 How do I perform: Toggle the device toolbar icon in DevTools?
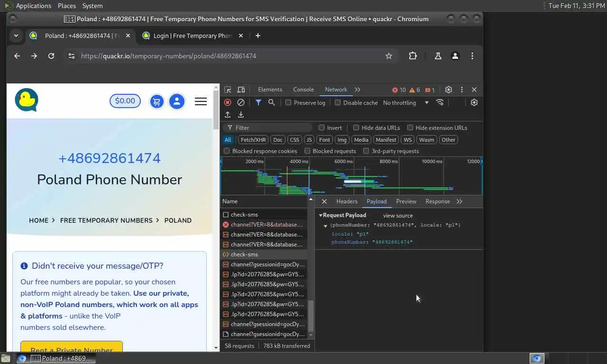coord(241,90)
